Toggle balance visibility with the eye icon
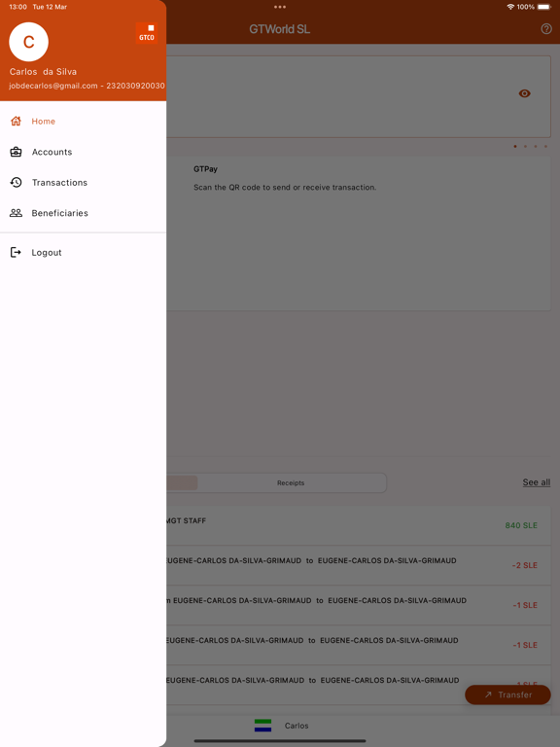 [524, 93]
